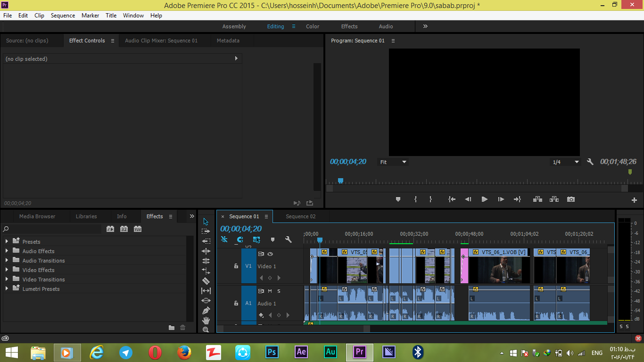Expand the Video Effects folder

click(x=7, y=270)
